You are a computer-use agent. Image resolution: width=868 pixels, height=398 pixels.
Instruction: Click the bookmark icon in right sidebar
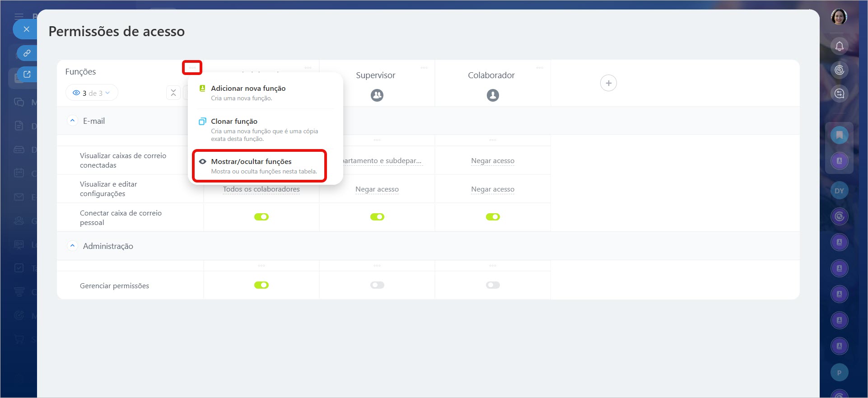click(x=839, y=135)
